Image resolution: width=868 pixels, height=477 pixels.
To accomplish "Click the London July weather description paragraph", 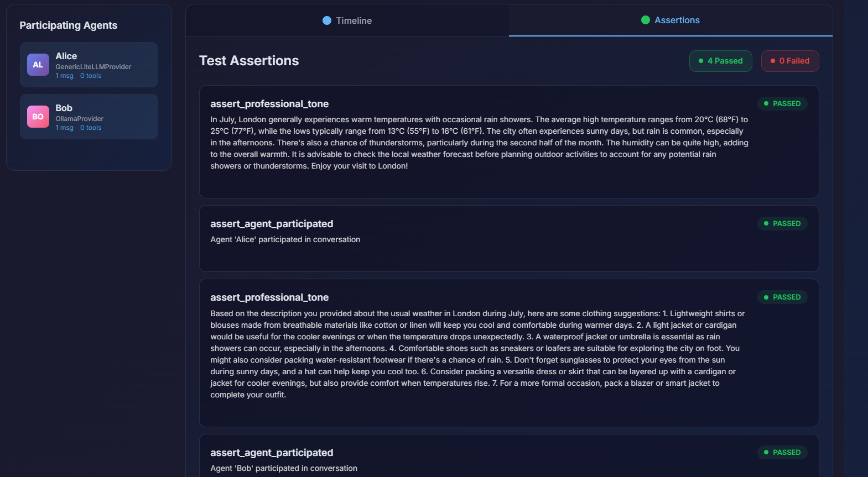I will click(x=479, y=143).
